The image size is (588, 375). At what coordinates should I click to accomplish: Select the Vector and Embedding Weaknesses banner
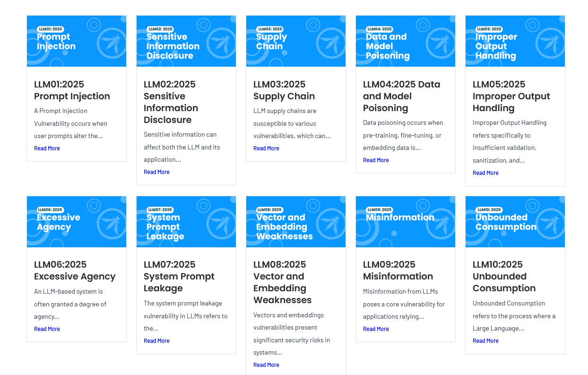tap(296, 222)
